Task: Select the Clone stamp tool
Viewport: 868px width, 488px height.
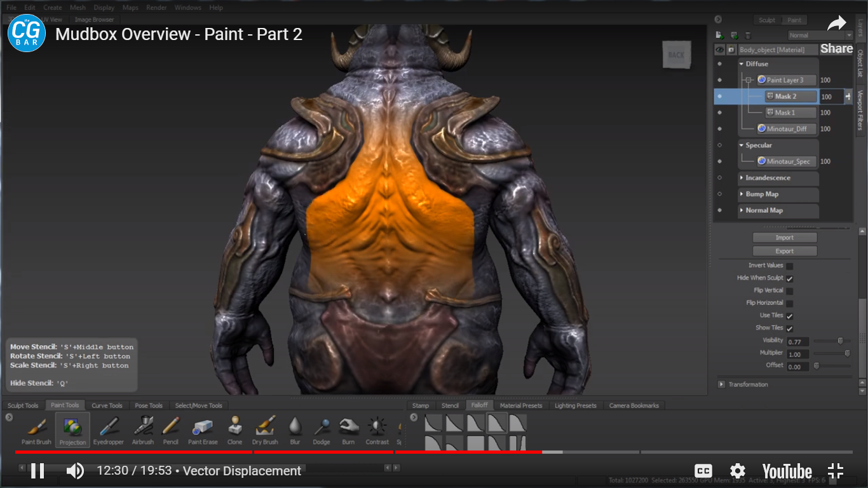Action: tap(234, 430)
